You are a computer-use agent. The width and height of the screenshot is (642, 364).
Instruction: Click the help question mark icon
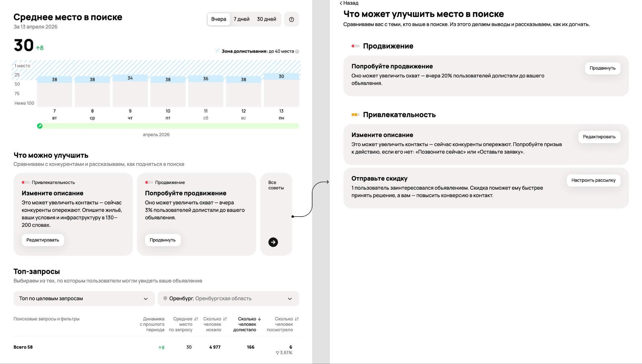[291, 19]
